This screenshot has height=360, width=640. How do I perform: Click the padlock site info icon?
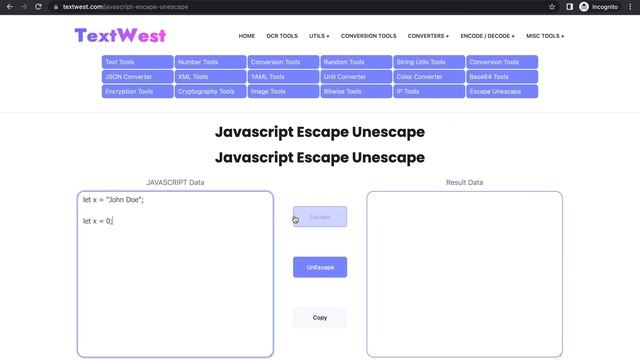pos(56,7)
